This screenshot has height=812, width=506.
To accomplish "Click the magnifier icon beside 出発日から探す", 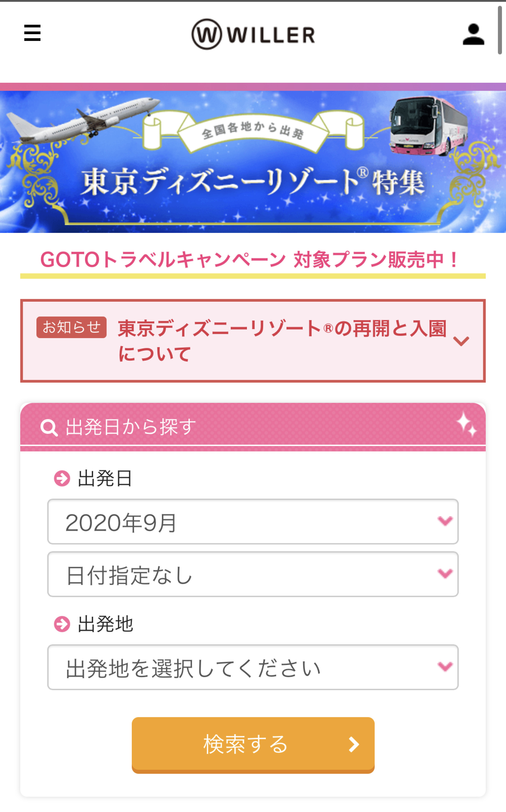I will coord(49,427).
